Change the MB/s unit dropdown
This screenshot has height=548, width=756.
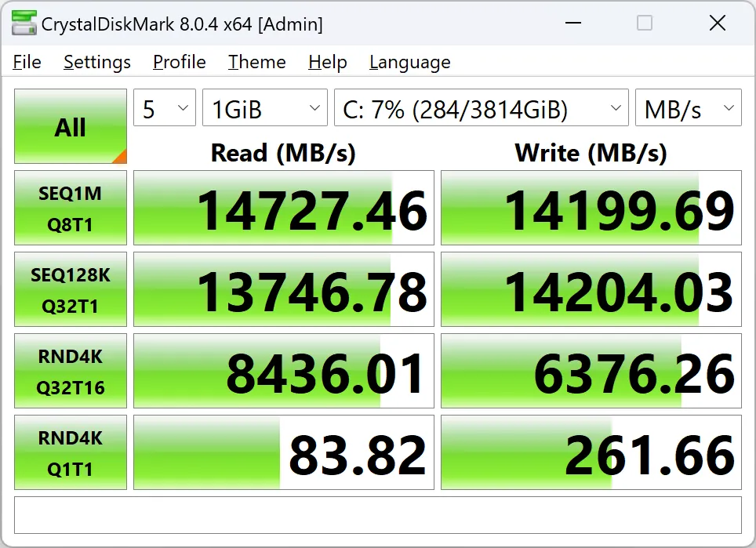point(688,109)
